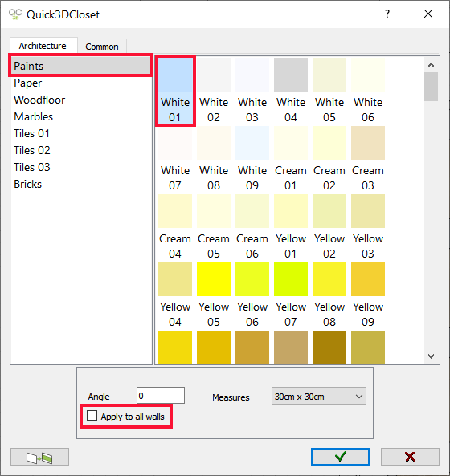
Task: Click the scrollbar up arrow
Action: click(431, 65)
